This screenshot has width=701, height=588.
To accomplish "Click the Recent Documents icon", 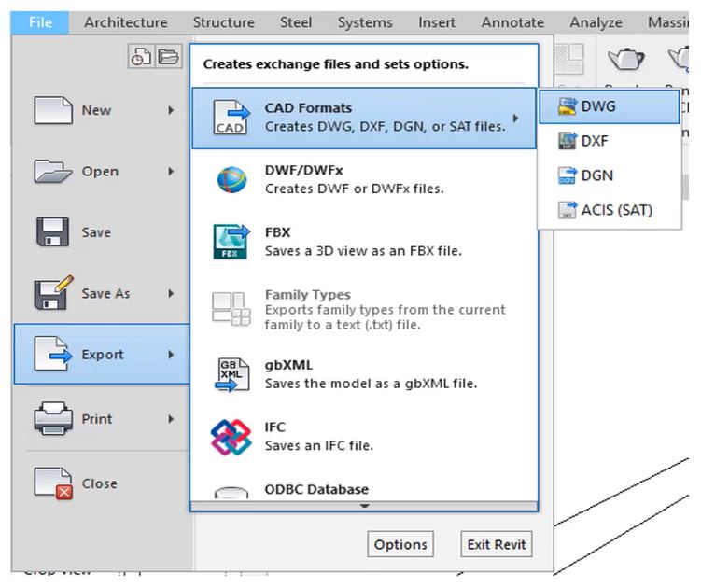I will pos(141,56).
